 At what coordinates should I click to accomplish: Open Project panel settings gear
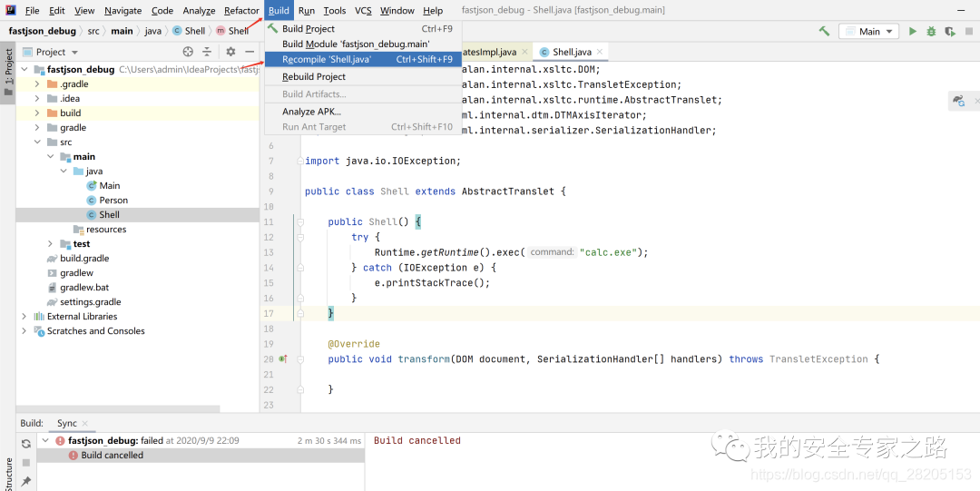coord(230,52)
